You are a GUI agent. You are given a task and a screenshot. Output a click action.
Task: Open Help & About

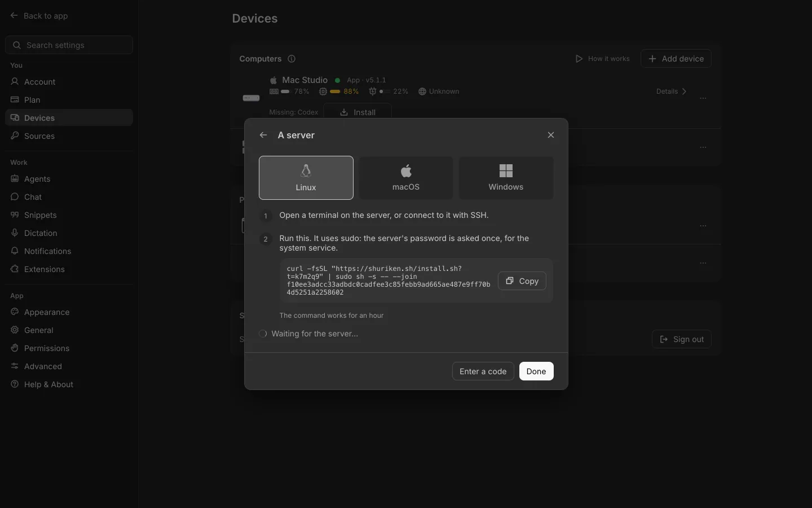[69, 384]
